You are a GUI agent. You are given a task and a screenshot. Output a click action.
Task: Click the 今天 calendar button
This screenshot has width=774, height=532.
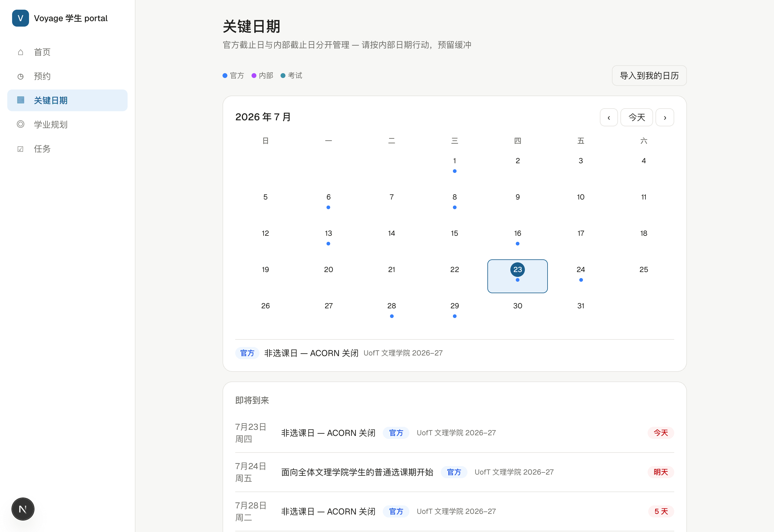(x=636, y=117)
